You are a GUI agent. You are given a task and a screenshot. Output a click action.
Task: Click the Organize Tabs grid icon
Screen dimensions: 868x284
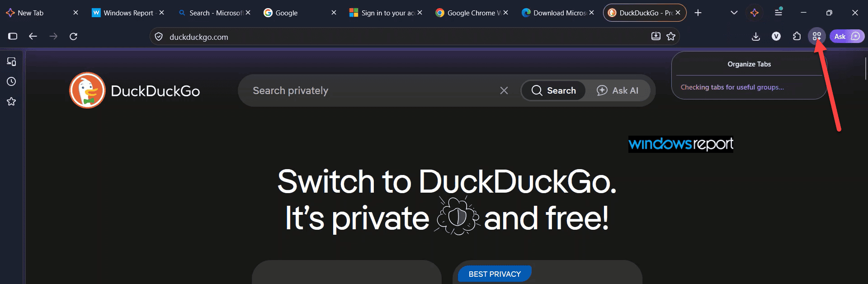817,36
